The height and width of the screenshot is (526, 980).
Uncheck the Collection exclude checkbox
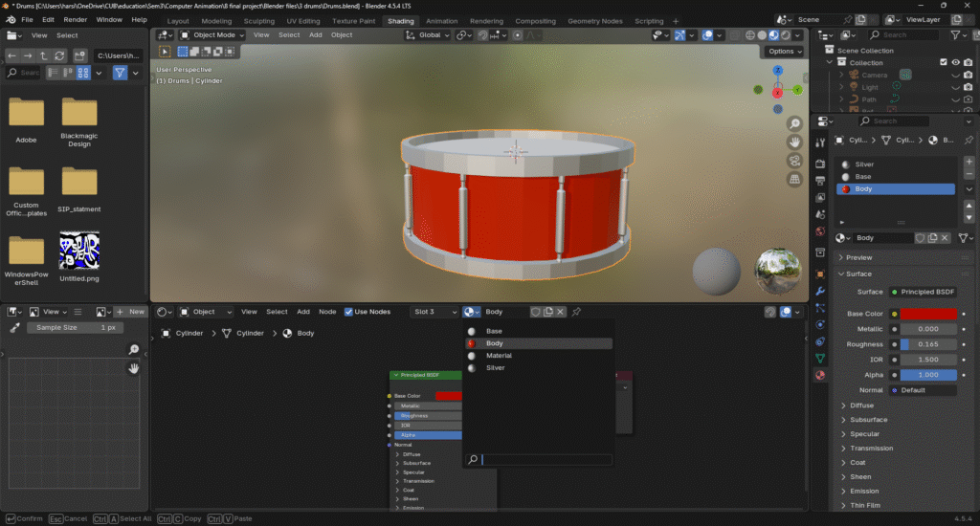coord(944,63)
